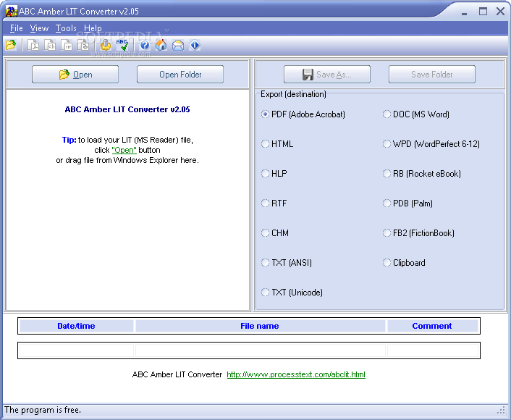Click the Comment column header
Image resolution: width=511 pixels, height=420 pixels.
click(x=432, y=326)
